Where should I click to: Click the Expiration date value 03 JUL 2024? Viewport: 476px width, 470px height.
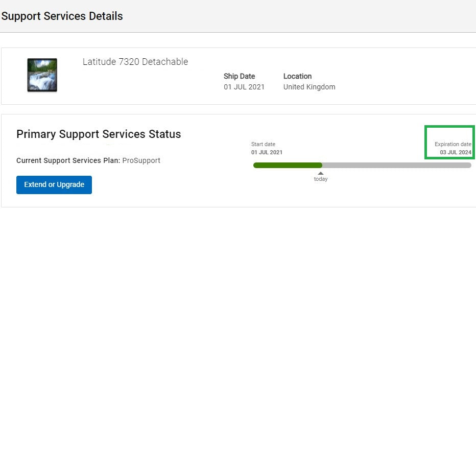[x=456, y=152]
